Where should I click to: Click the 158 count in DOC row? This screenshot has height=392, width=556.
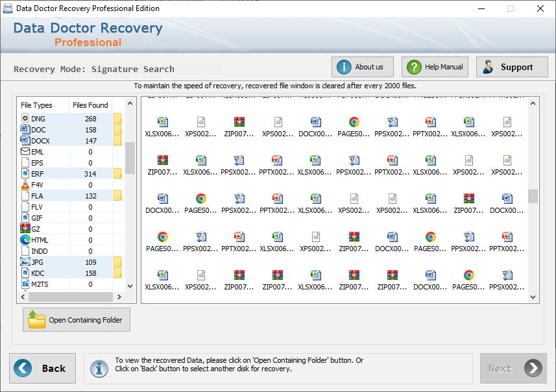coord(90,130)
